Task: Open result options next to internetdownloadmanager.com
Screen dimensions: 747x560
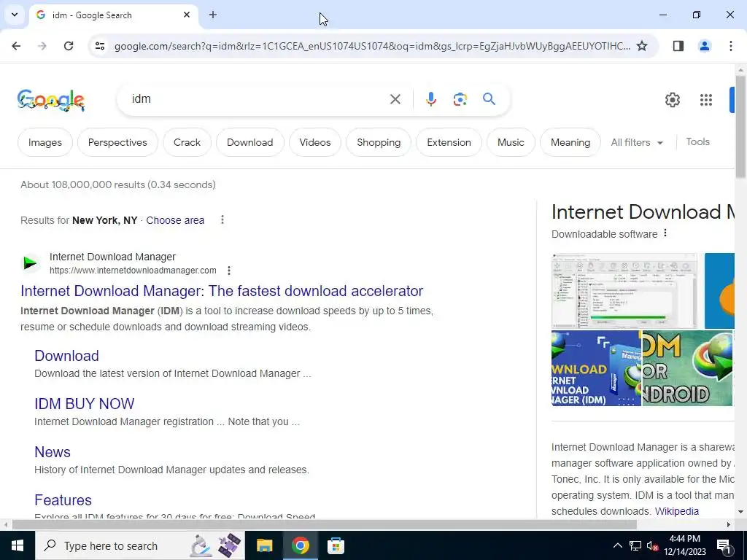Action: point(228,271)
